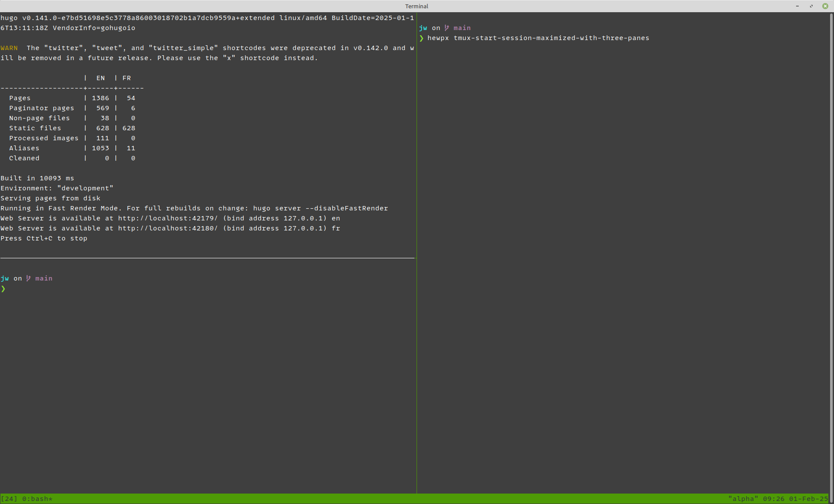
Task: Click the EN column header
Action: (x=101, y=78)
